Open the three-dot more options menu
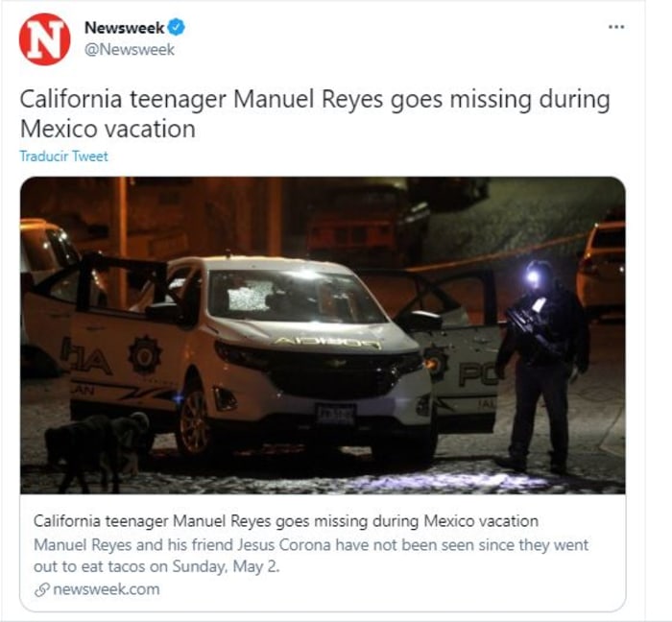 click(x=616, y=27)
